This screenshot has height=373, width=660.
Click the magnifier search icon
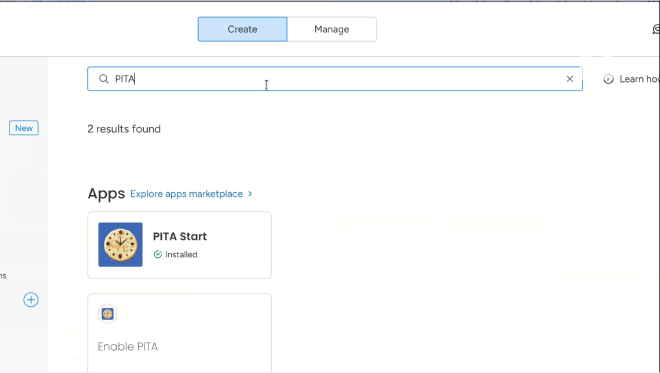tap(104, 79)
